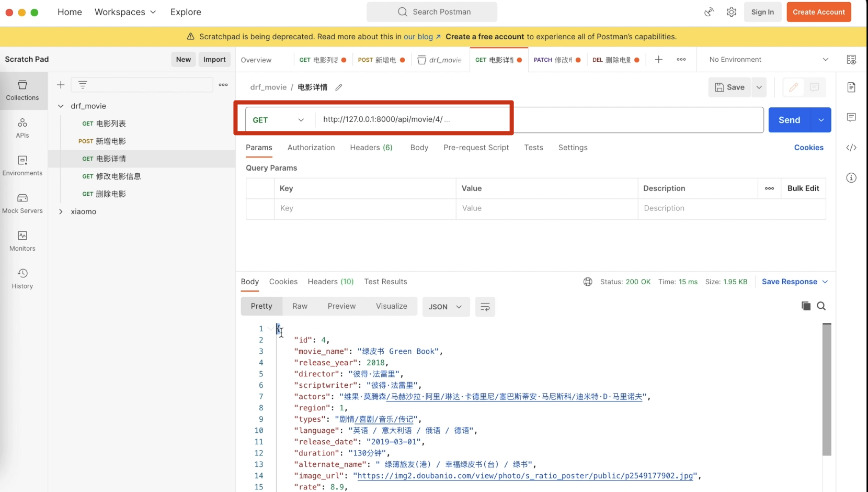Screen dimensions: 868x492
Task: Open the Test Results tab
Action: coord(385,282)
